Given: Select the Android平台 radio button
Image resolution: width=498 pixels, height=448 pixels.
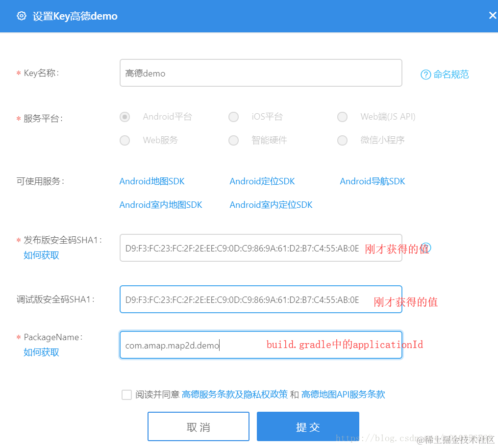Looking at the screenshot, I should [124, 117].
